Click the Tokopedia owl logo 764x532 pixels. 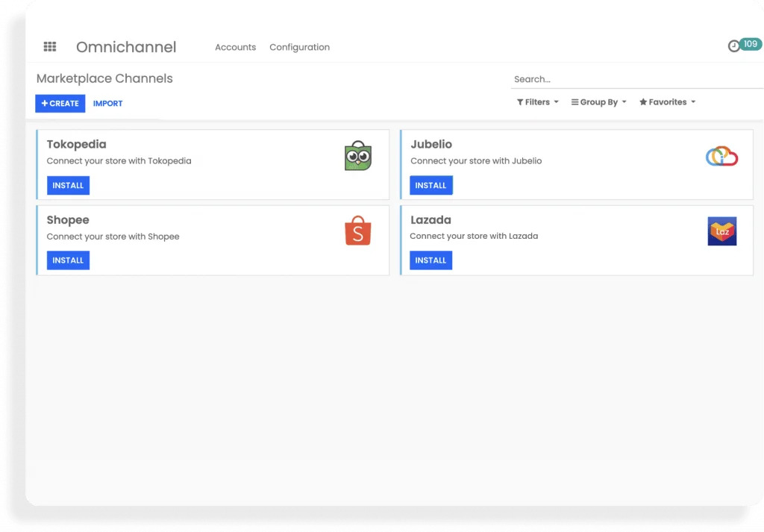click(x=358, y=156)
